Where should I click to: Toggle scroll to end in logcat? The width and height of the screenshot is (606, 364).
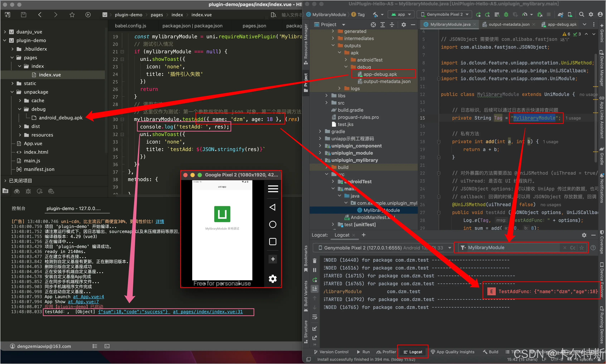pos(314,289)
